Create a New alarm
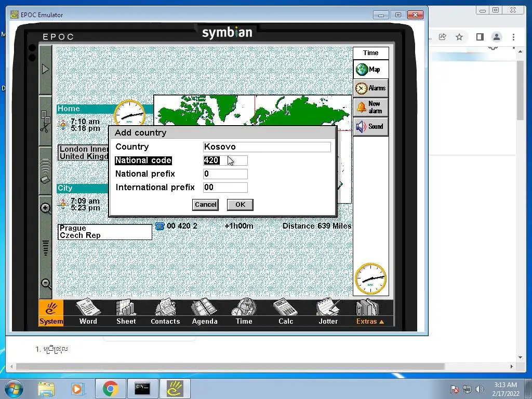Screen dimensions: 532x399 click(370, 107)
